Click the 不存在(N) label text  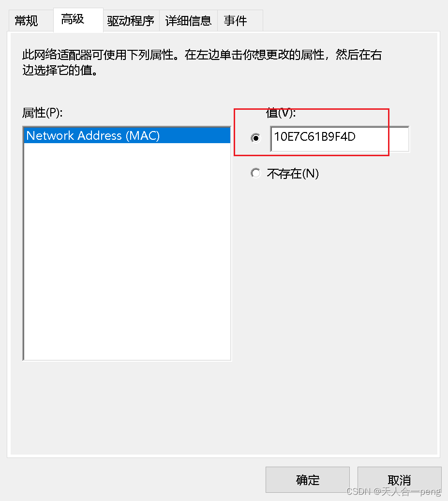293,174
